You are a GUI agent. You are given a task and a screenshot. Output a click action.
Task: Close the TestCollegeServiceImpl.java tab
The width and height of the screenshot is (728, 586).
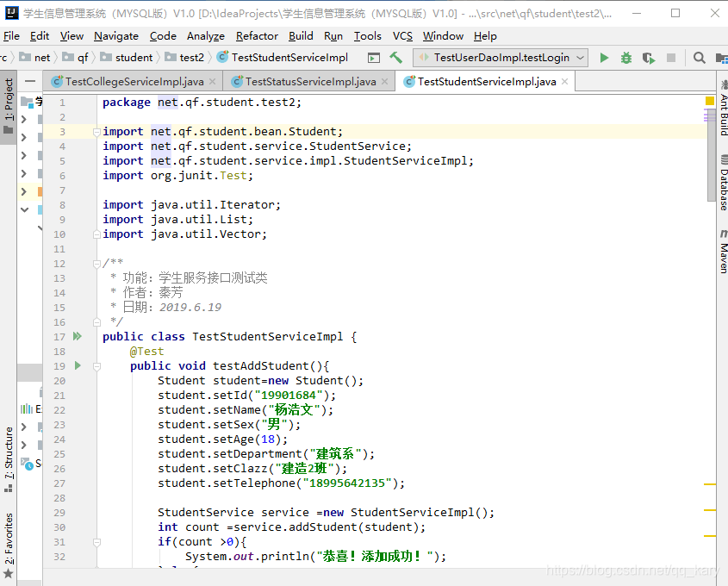click(x=212, y=82)
